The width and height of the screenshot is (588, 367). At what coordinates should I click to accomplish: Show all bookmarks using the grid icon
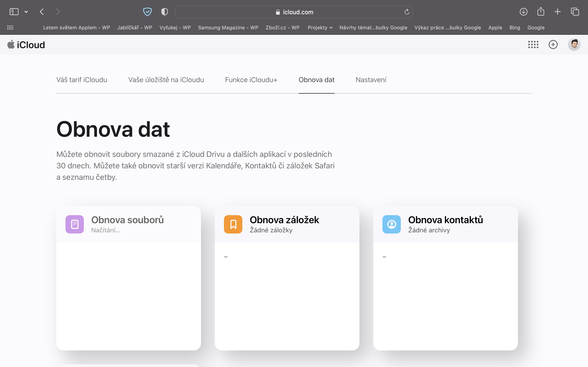click(10, 28)
